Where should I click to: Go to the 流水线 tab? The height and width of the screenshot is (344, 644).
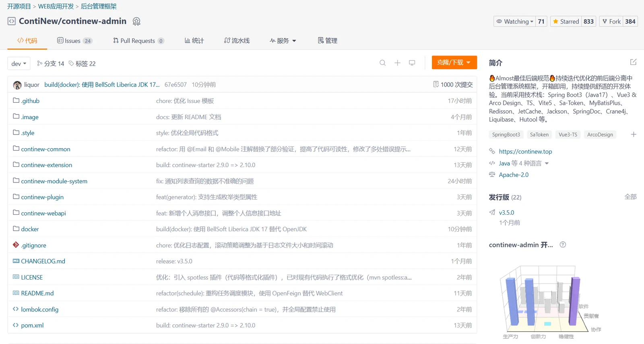[x=237, y=41]
